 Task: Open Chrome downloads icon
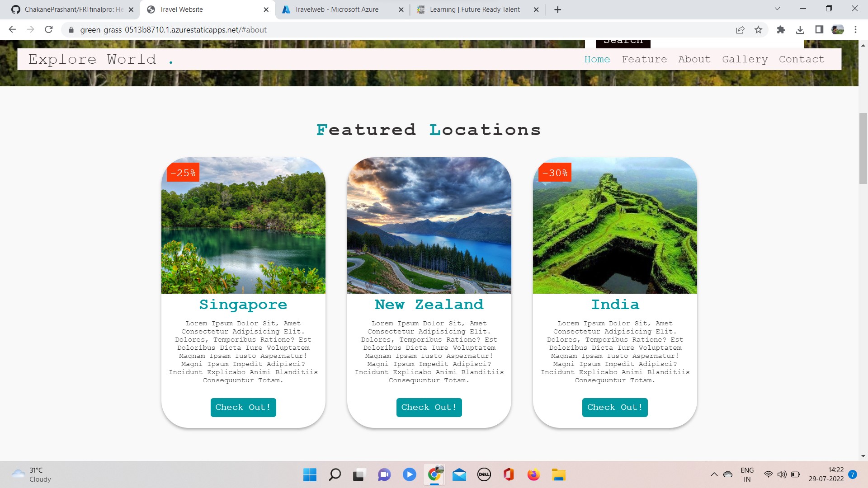(800, 30)
